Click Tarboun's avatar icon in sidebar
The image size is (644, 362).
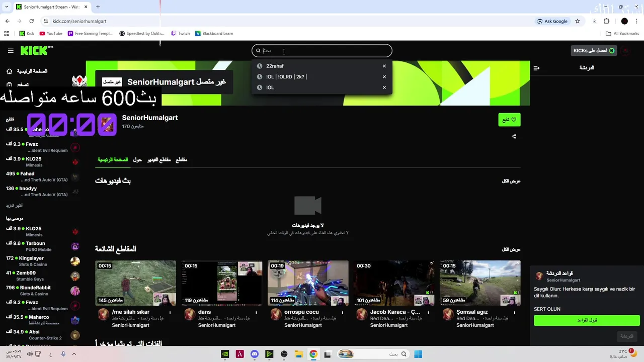click(75, 246)
